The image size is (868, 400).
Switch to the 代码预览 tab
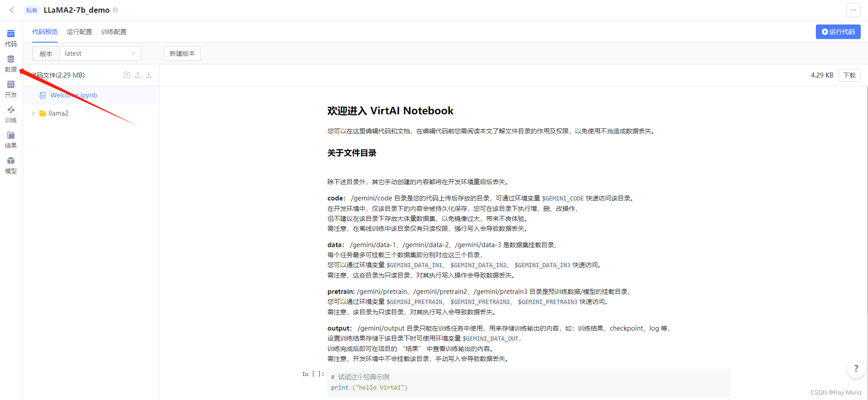45,32
